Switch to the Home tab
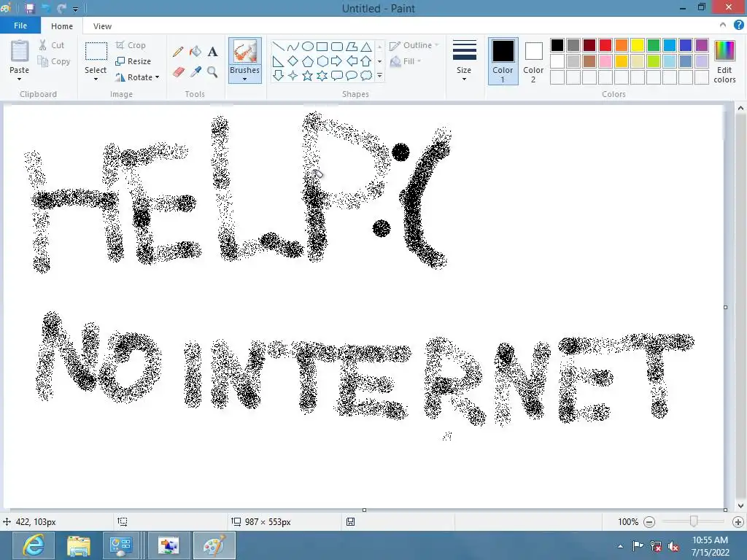This screenshot has width=747, height=560. [62, 26]
